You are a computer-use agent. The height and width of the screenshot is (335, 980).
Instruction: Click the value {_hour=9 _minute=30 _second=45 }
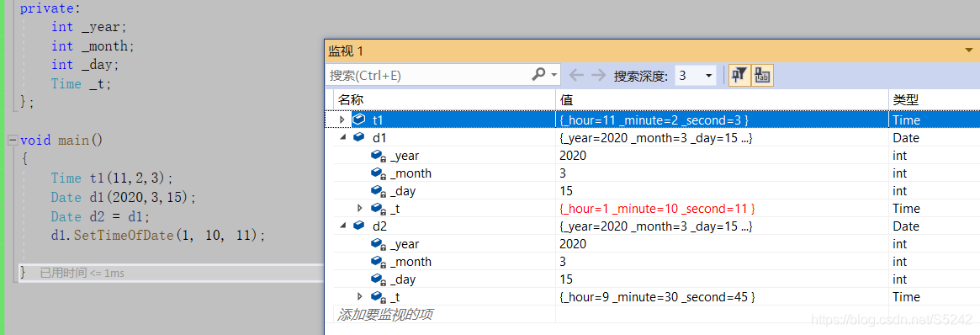coord(658,296)
